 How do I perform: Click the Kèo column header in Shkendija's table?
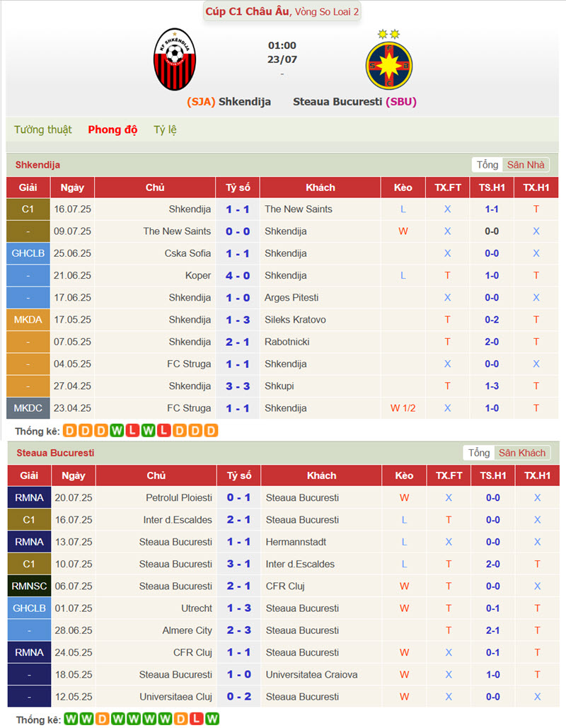tap(403, 187)
